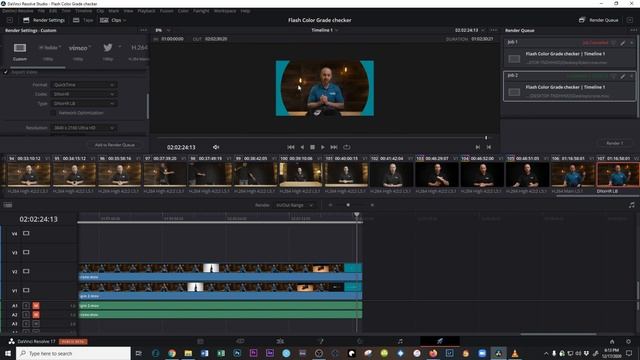The height and width of the screenshot is (360, 640).
Task: Select the H.264 render preset
Action: (x=139, y=48)
